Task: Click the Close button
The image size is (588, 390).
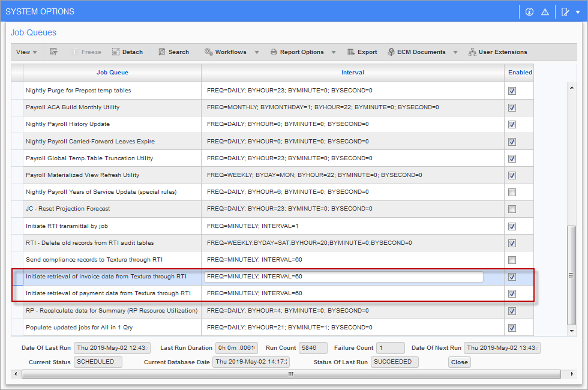Action: 459,362
